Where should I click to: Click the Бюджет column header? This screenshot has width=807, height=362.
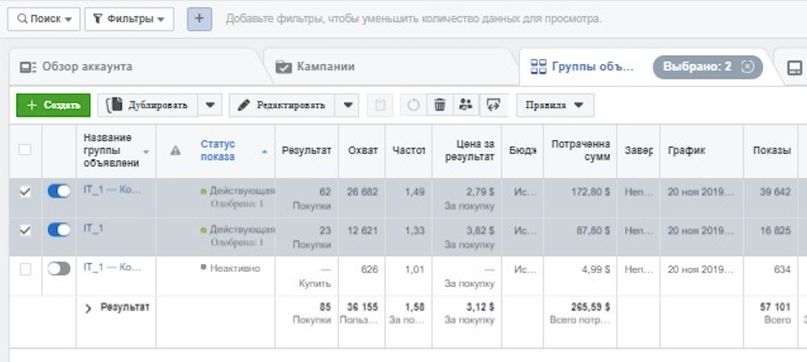[x=522, y=150]
